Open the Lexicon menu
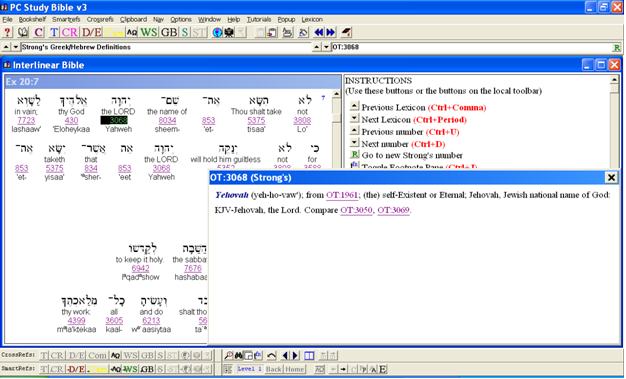Image resolution: width=626 pixels, height=379 pixels. point(312,19)
